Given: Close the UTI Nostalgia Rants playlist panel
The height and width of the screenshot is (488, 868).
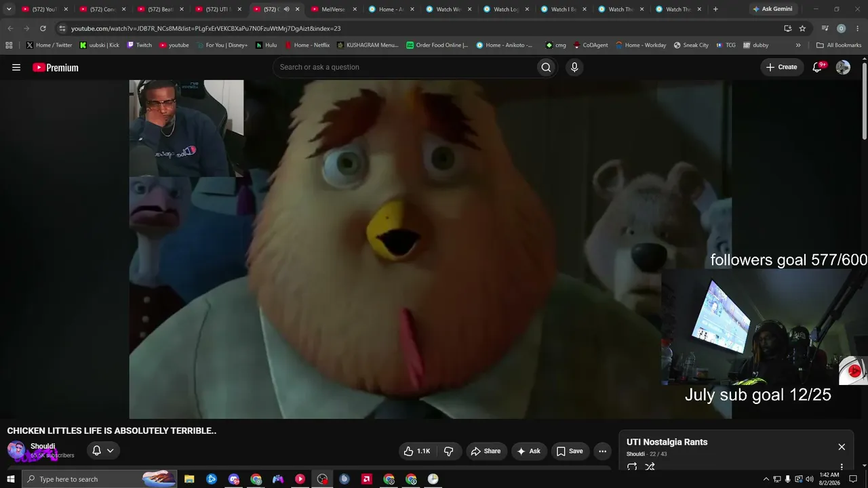Looking at the screenshot, I should point(842,447).
